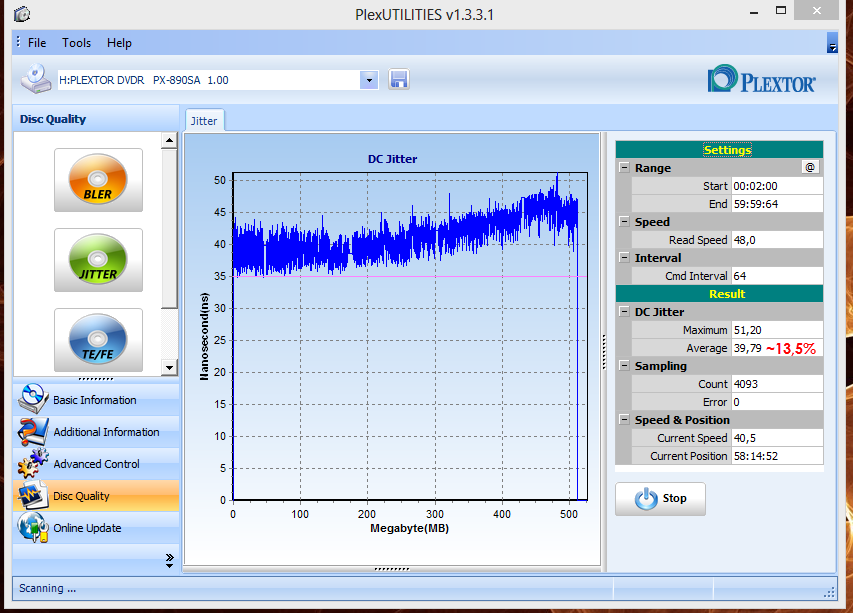Open Online Update section
This screenshot has width=853, height=613.
[x=96, y=528]
